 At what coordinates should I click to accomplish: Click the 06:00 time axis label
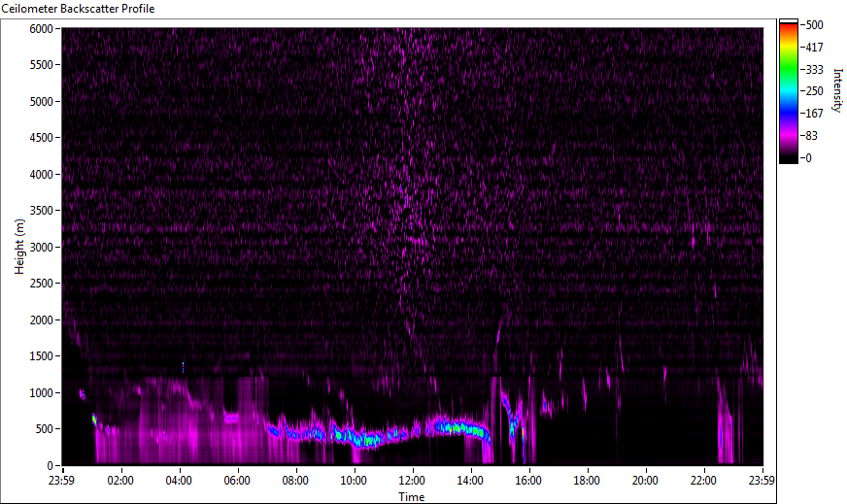click(237, 481)
